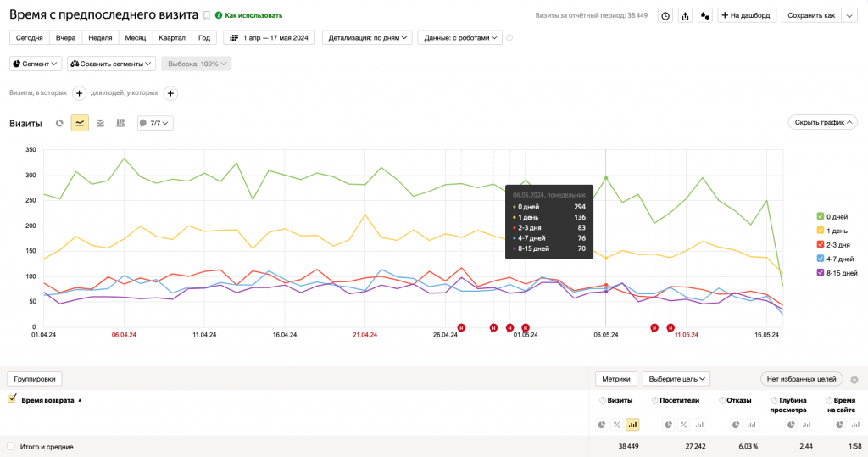Open help hint for Визиты metric

603,400
